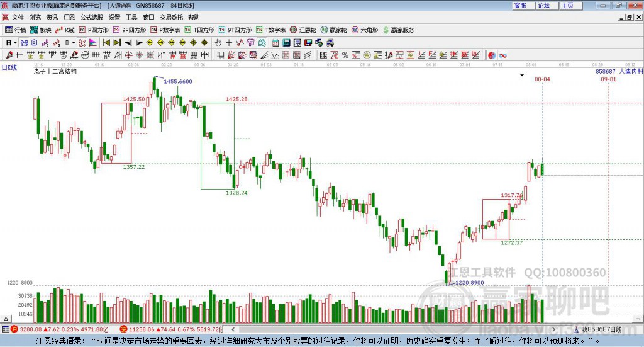Open the 江恩 menu

pyautogui.click(x=69, y=17)
